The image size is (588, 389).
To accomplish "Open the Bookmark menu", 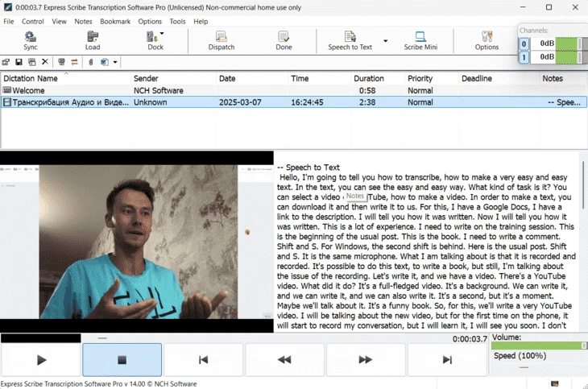I will [x=115, y=22].
